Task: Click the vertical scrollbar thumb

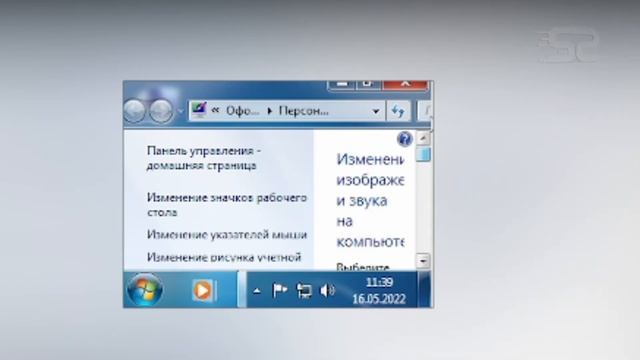Action: coord(423,154)
